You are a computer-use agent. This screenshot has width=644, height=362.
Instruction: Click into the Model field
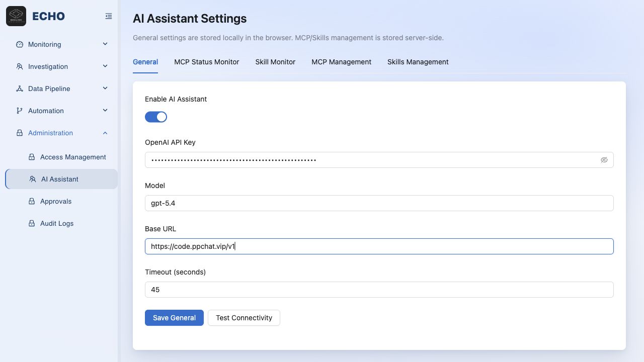coord(379,203)
